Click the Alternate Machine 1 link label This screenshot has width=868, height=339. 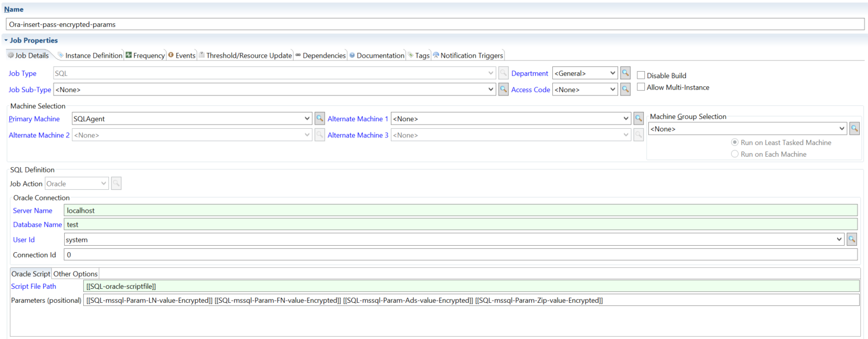pos(358,119)
